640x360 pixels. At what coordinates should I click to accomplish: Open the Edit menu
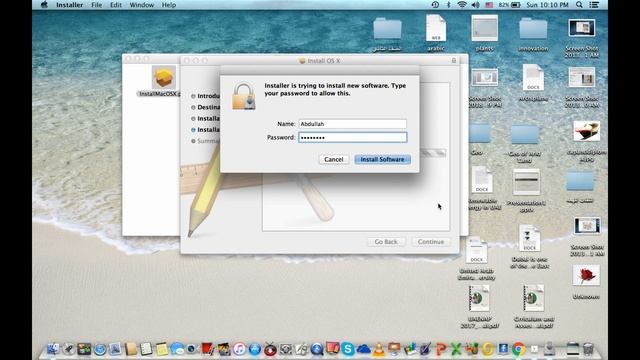(x=116, y=5)
